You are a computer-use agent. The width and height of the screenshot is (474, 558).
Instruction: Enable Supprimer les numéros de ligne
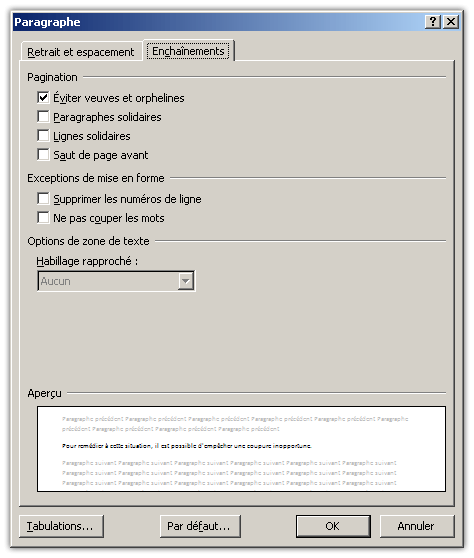tap(43, 199)
